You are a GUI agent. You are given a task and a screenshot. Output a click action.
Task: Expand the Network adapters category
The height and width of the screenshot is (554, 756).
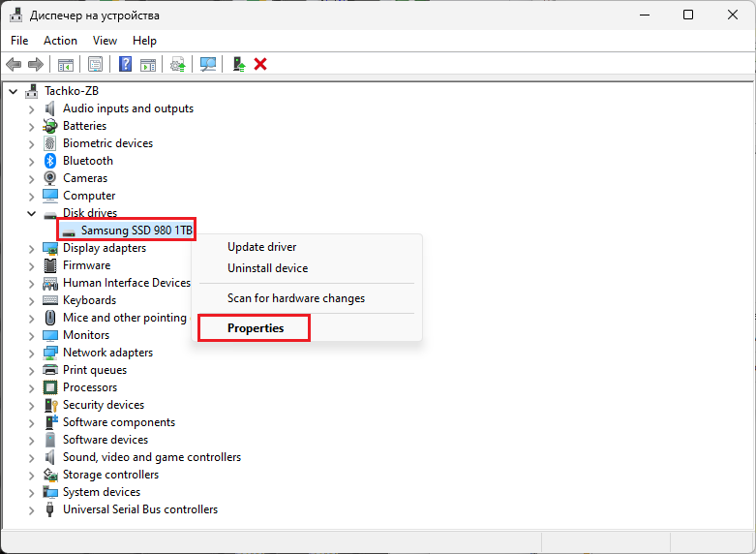coord(31,353)
